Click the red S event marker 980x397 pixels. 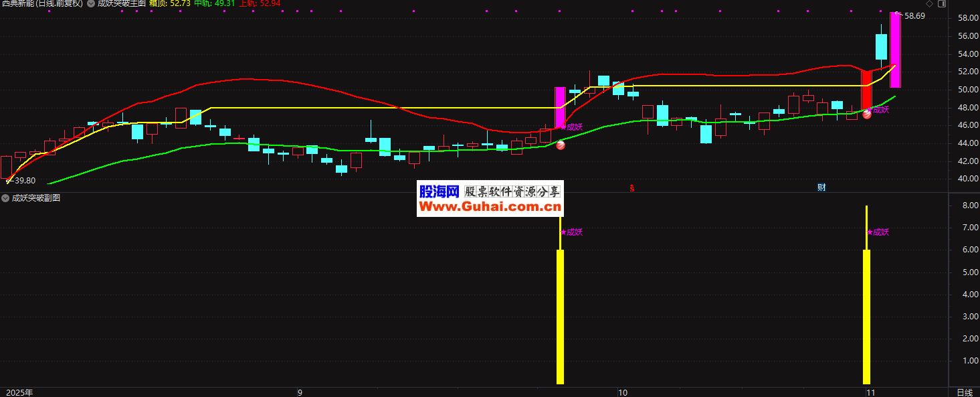631,188
